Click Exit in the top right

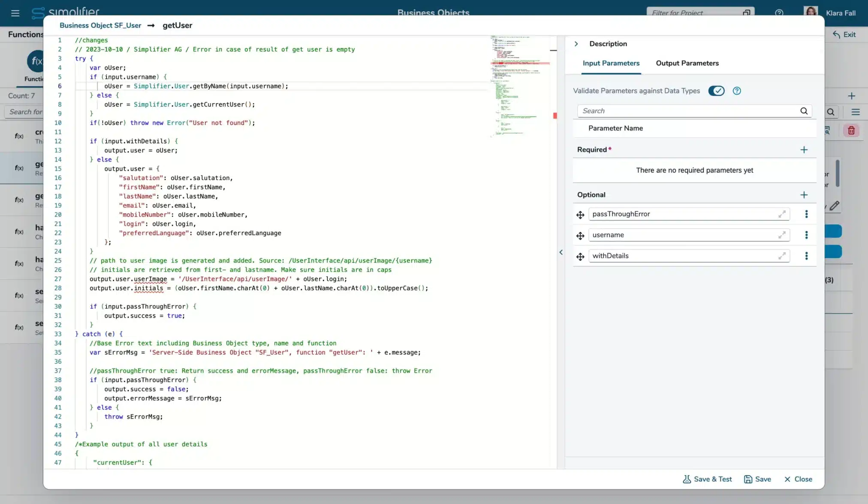pyautogui.click(x=844, y=34)
